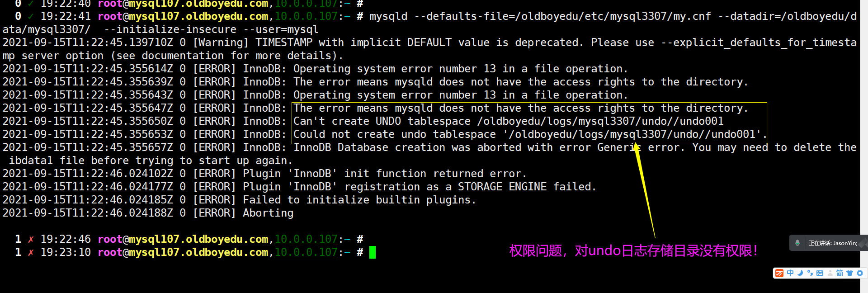Click the Aborting error line
Image resolution: width=868 pixels, height=293 pixels.
[148, 213]
